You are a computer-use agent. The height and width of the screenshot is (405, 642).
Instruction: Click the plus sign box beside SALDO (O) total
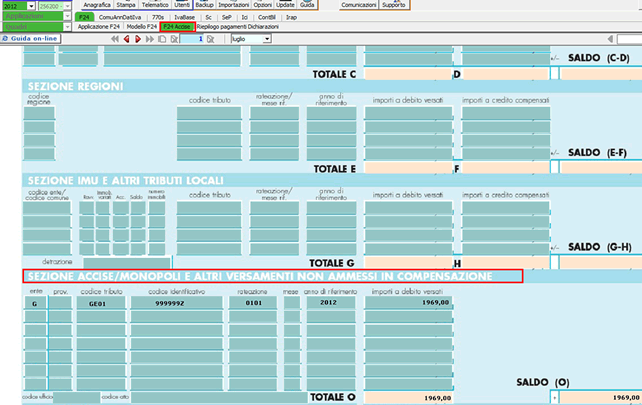coord(554,397)
